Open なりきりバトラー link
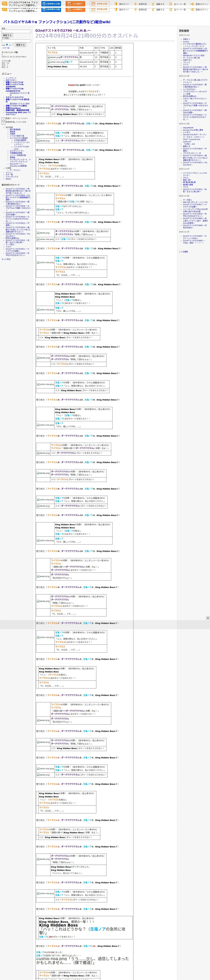Screen dimensions: 210x980 click(x=17, y=151)
